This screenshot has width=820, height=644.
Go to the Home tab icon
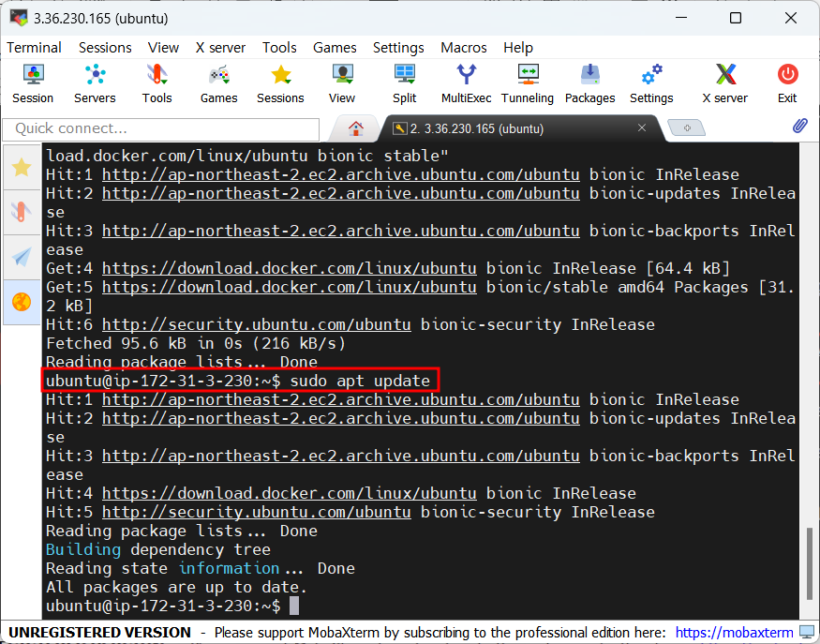356,128
